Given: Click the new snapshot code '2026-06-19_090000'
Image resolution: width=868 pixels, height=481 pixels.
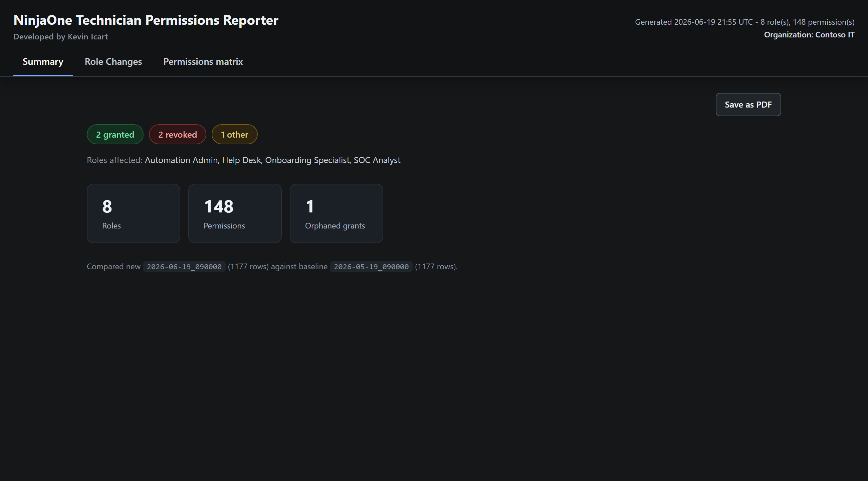Looking at the screenshot, I should 184,267.
